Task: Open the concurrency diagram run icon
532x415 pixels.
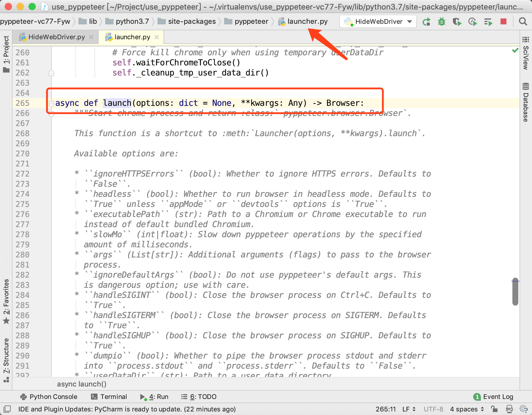Action: [488, 22]
